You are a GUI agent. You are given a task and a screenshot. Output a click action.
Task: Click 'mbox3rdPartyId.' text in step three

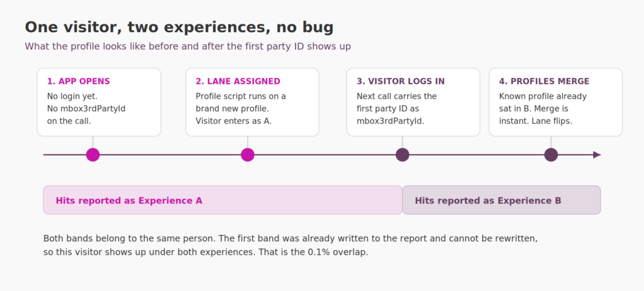[x=390, y=121]
